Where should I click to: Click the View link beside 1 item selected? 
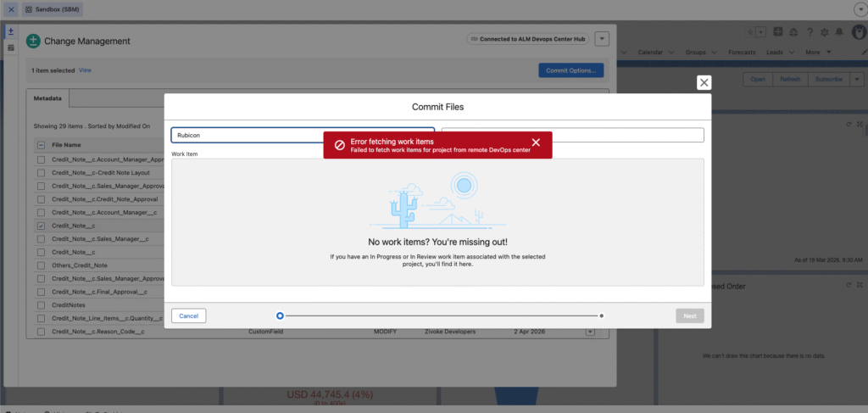pyautogui.click(x=85, y=70)
